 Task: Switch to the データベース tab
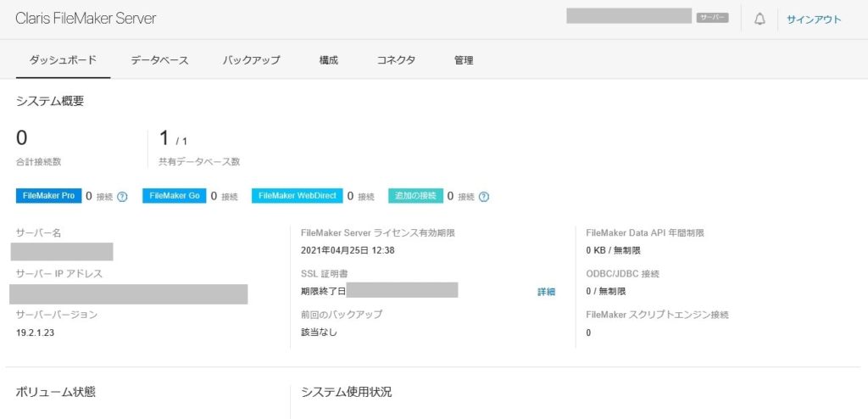coord(159,60)
